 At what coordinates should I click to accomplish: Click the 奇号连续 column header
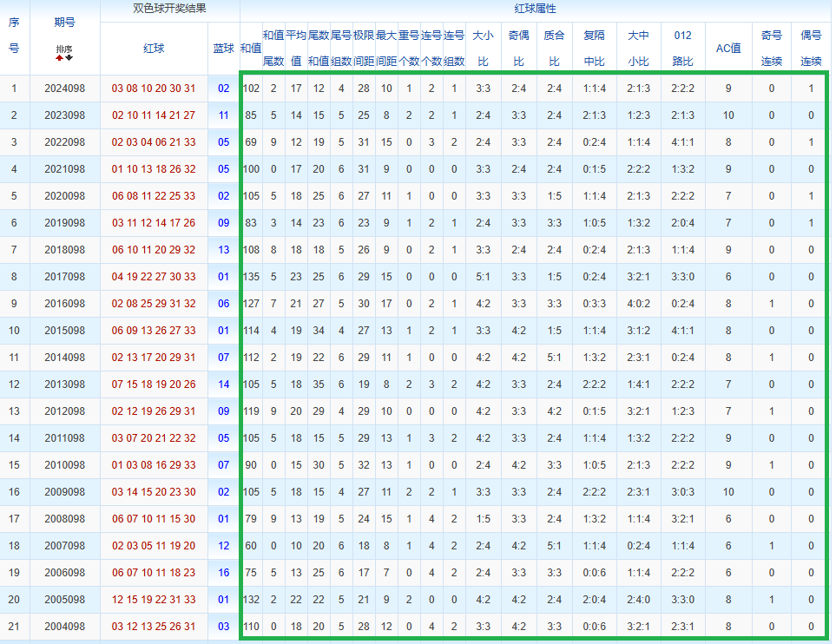click(772, 49)
